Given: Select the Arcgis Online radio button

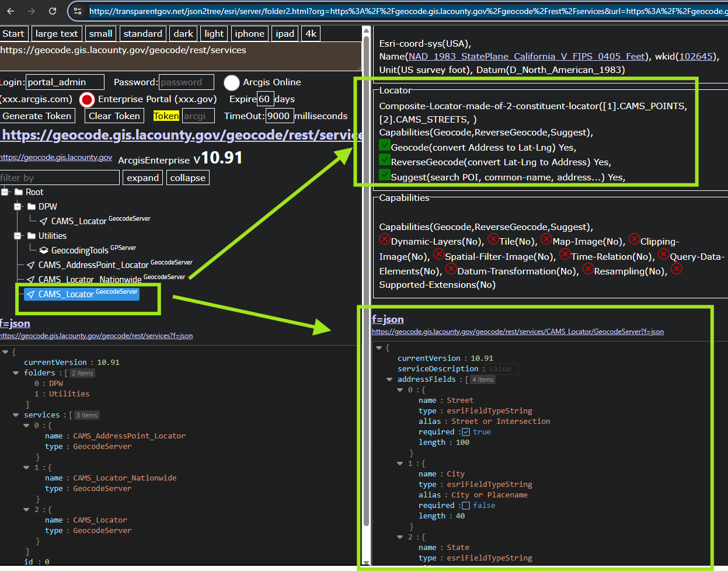Looking at the screenshot, I should coord(232,82).
